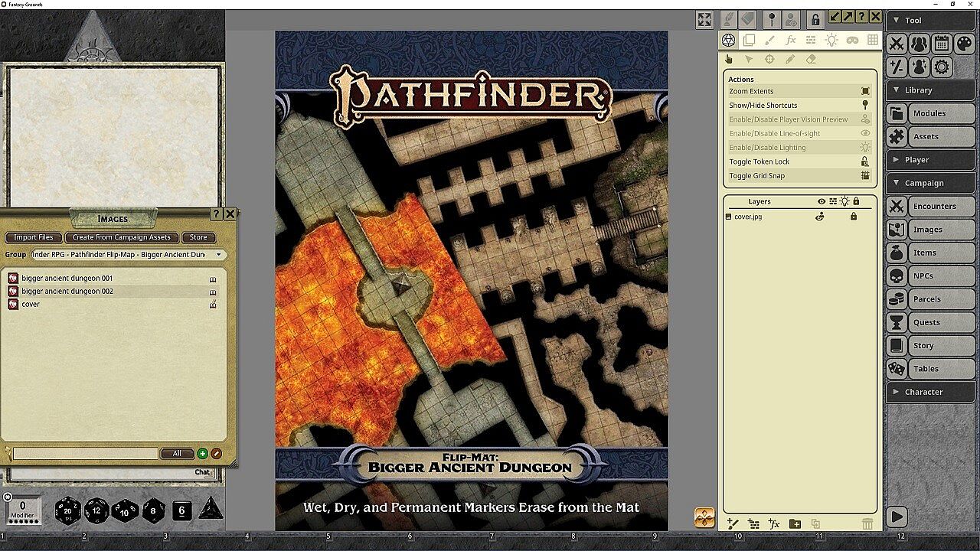Click the Store button in Images window
This screenshot has height=551, width=980.
198,237
